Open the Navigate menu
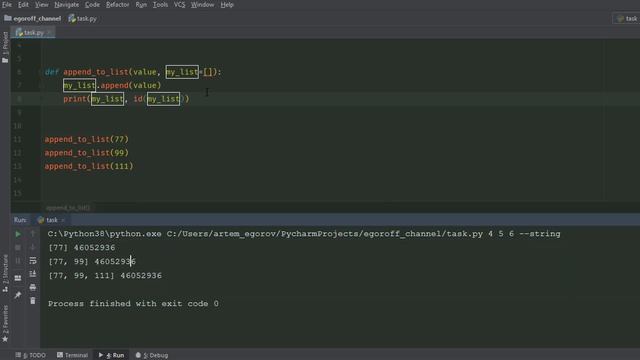The image size is (640, 360). [67, 5]
